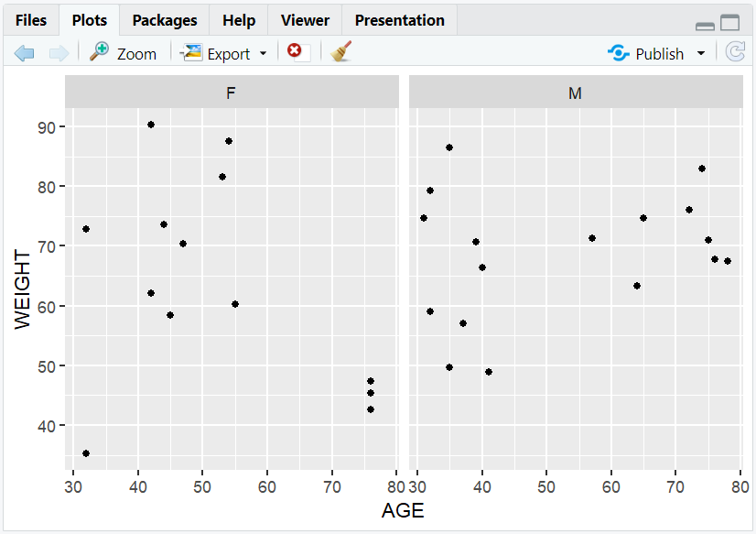The image size is (756, 534).
Task: Open the Packages tab
Action: (164, 19)
